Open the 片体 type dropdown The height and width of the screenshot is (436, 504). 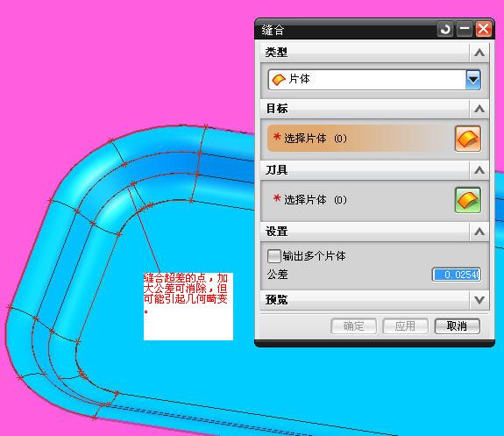(x=473, y=80)
